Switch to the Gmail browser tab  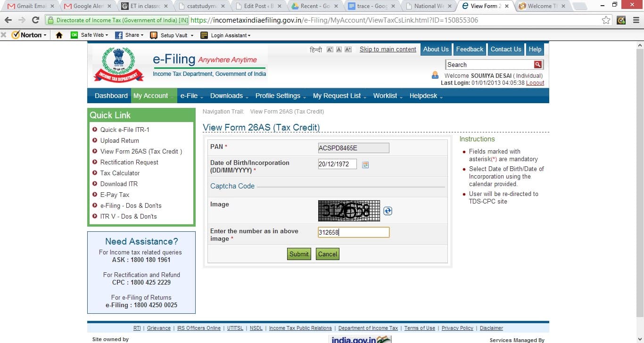click(x=30, y=6)
